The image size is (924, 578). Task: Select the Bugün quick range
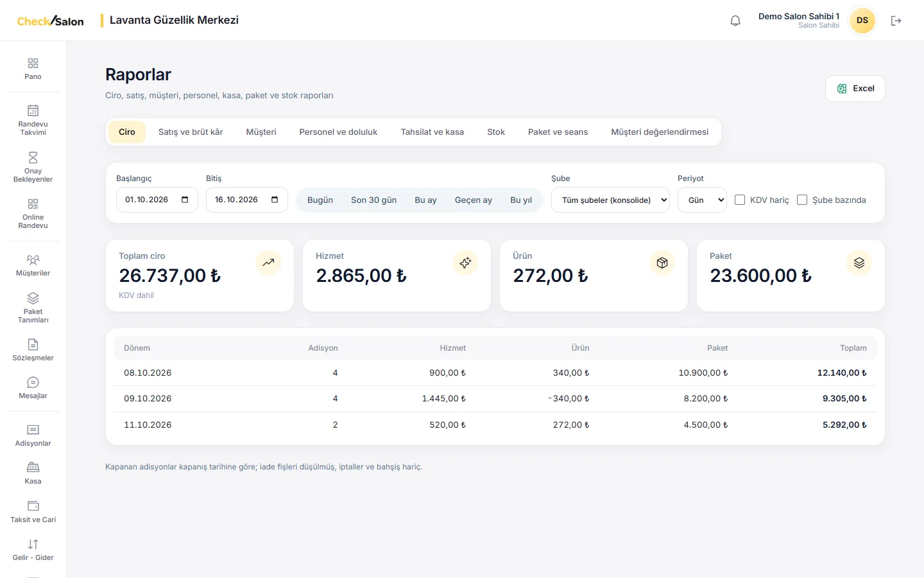[320, 200]
